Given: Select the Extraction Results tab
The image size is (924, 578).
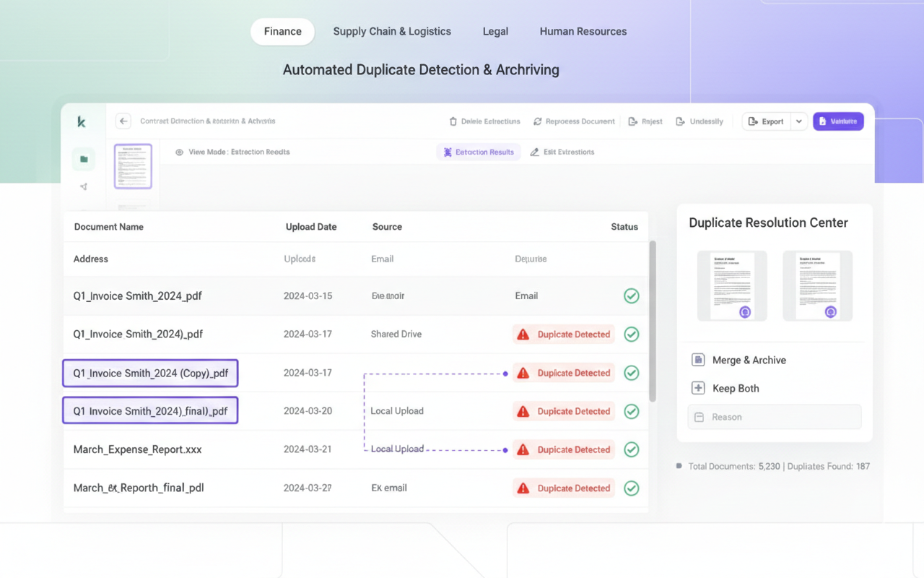Looking at the screenshot, I should pyautogui.click(x=479, y=152).
